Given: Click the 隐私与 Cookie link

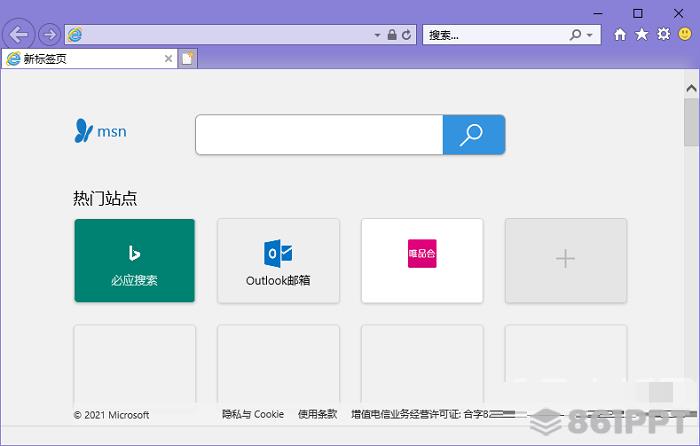Looking at the screenshot, I should point(253,414).
